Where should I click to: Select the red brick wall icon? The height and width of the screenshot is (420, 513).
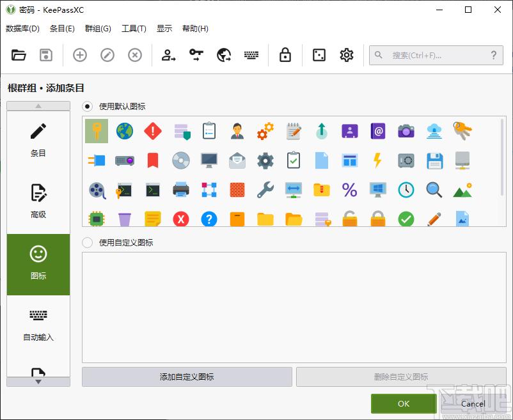tap(237, 190)
